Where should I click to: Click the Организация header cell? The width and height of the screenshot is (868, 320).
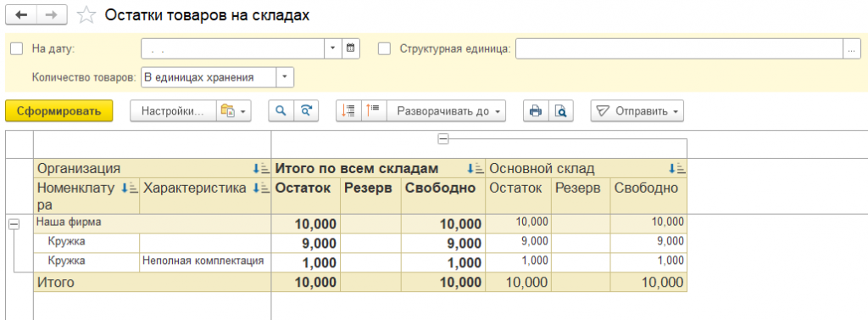[x=153, y=169]
